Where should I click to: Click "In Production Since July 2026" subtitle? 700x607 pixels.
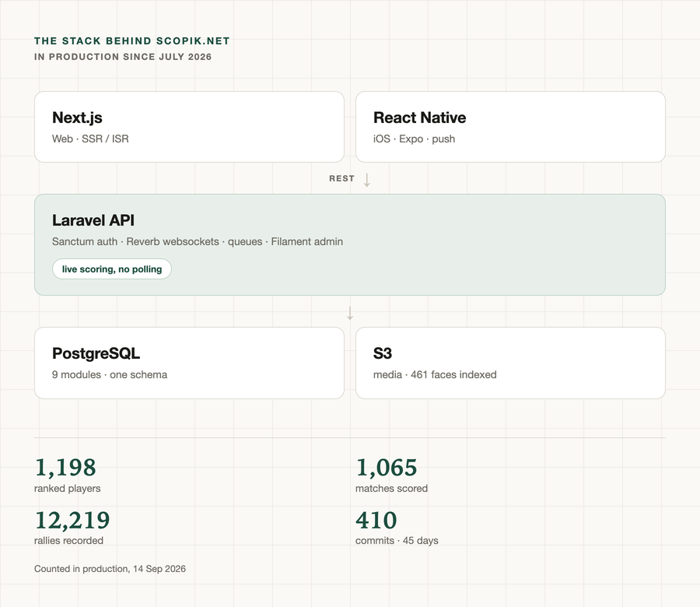123,57
